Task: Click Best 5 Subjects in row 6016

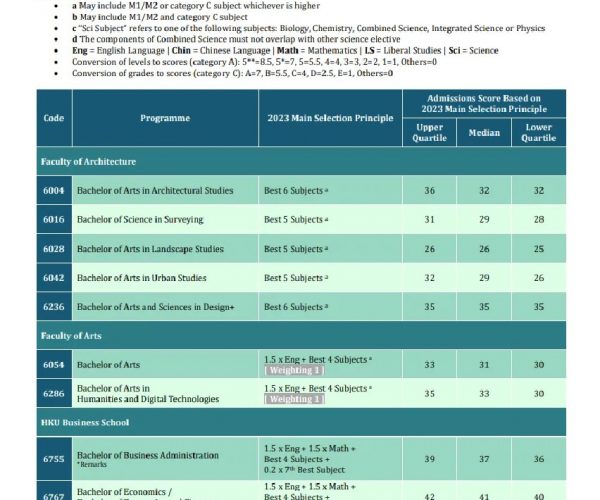Action: (x=296, y=220)
